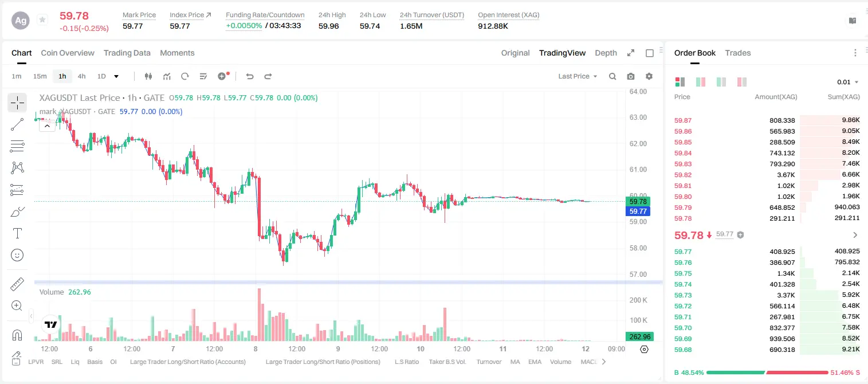
Task: Switch to the Trades tab
Action: pyautogui.click(x=738, y=53)
